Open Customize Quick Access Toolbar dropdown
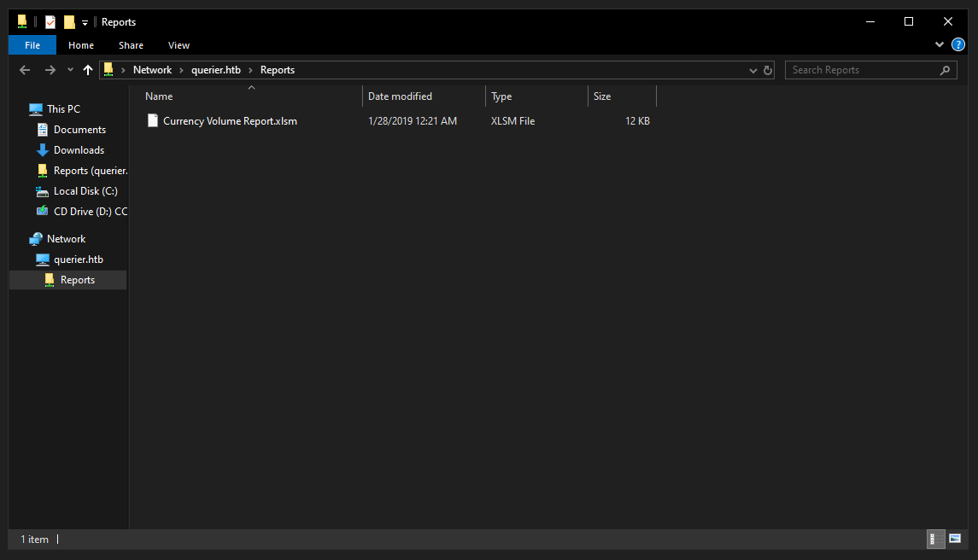Image resolution: width=978 pixels, height=560 pixels. click(x=85, y=22)
